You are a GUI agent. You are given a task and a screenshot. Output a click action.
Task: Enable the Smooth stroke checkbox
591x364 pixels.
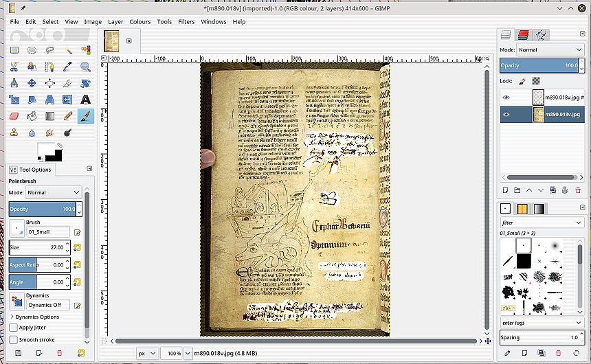coord(14,339)
